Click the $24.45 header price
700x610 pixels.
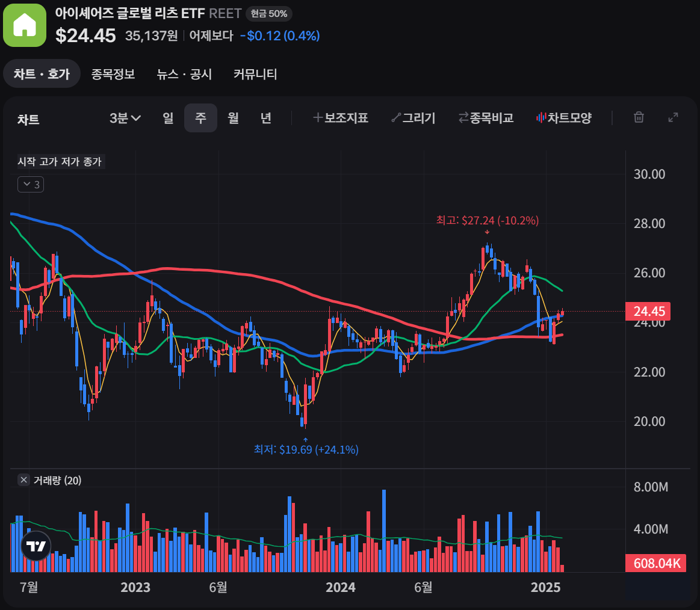(85, 35)
